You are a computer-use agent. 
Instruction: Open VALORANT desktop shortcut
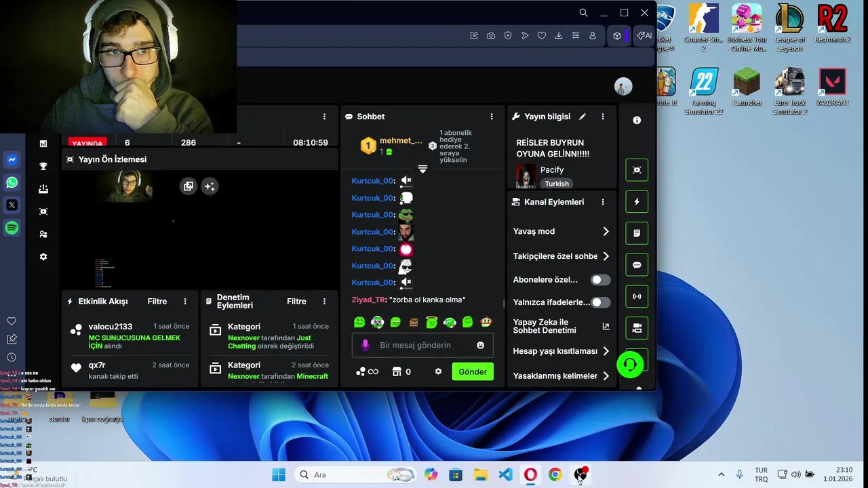click(833, 87)
